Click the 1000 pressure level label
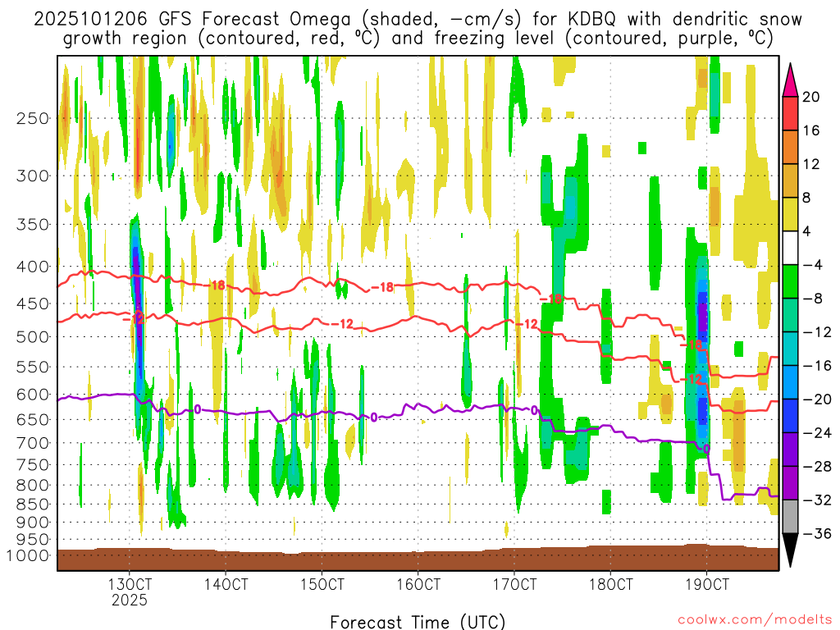The image size is (840, 630). pos(27,555)
